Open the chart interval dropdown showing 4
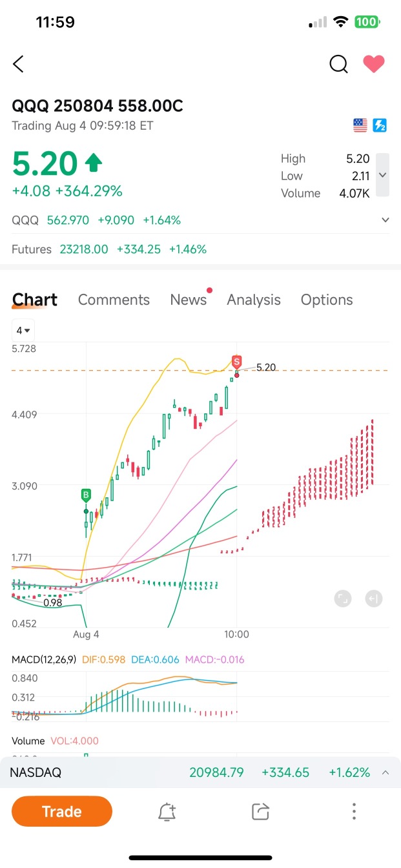The height and width of the screenshot is (868, 401). click(23, 331)
